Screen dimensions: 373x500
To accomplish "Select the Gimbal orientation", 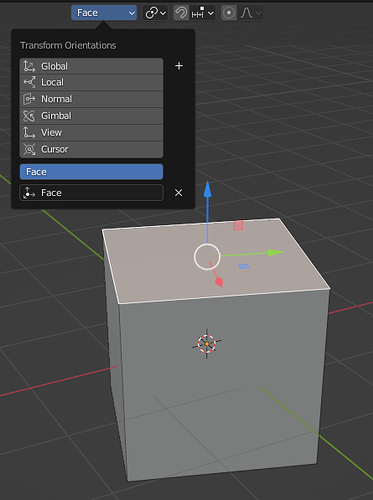I will pyautogui.click(x=91, y=116).
